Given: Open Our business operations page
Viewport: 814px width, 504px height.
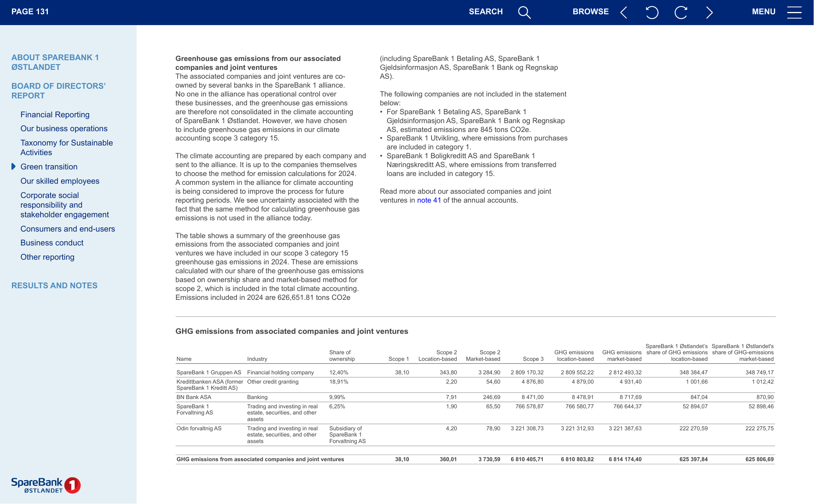Looking at the screenshot, I should 64,129.
